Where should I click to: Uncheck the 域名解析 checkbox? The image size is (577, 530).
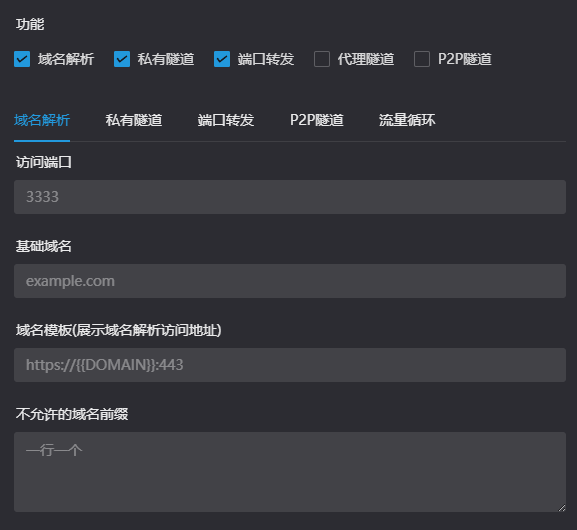[22, 59]
